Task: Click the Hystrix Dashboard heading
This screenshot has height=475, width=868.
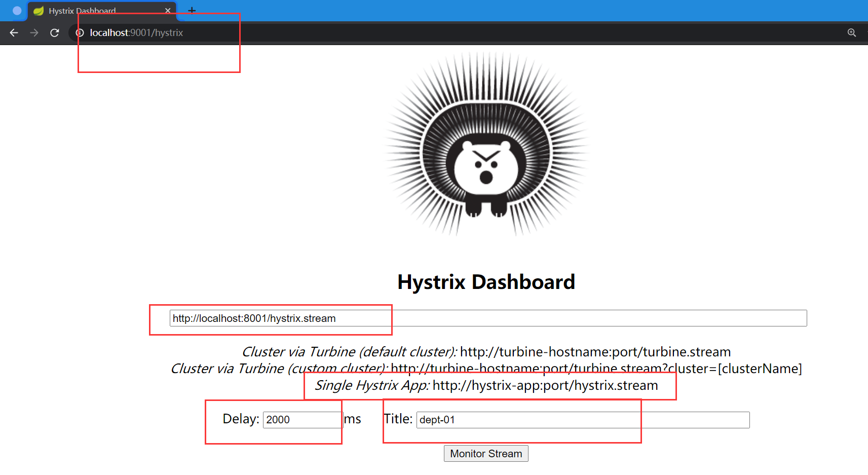Action: pos(486,282)
